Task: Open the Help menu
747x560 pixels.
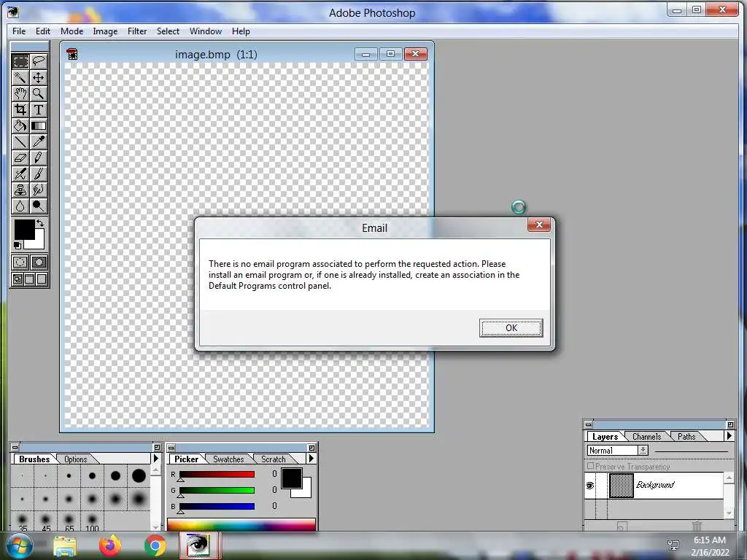Action: point(241,31)
